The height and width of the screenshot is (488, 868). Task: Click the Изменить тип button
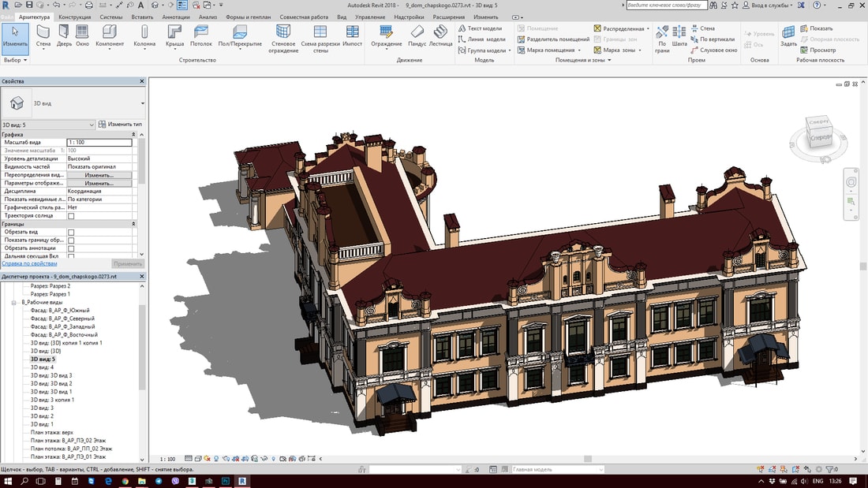click(x=120, y=125)
